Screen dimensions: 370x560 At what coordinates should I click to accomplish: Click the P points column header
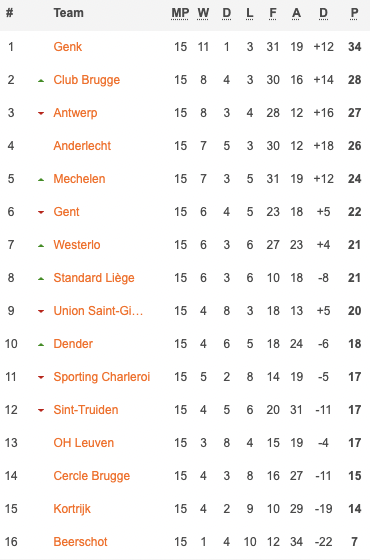click(354, 13)
